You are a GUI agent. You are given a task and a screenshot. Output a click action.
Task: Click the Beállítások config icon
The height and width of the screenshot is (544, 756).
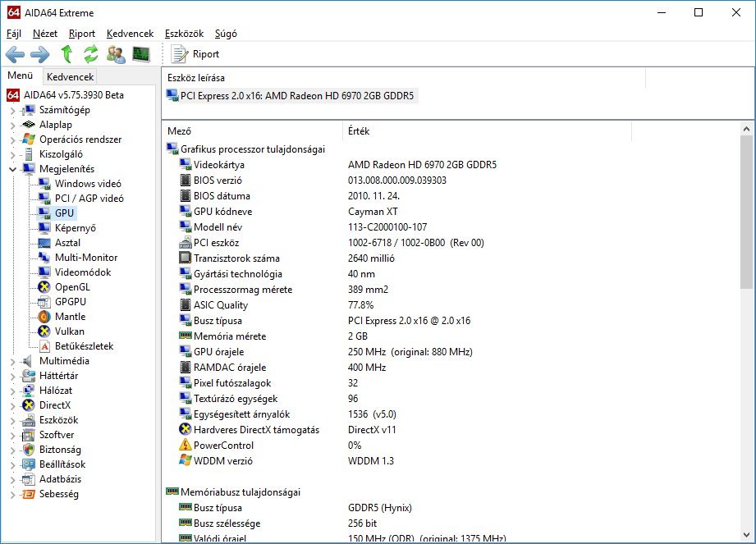[x=29, y=464]
